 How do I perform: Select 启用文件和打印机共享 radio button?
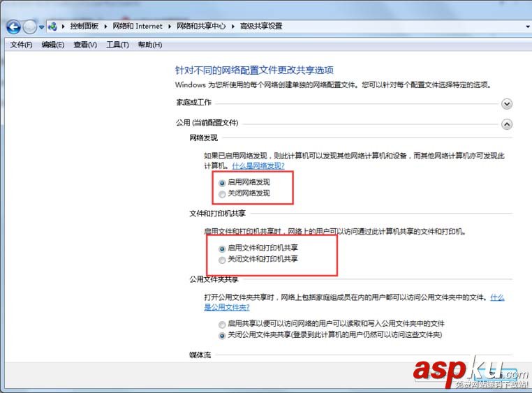pyautogui.click(x=222, y=249)
